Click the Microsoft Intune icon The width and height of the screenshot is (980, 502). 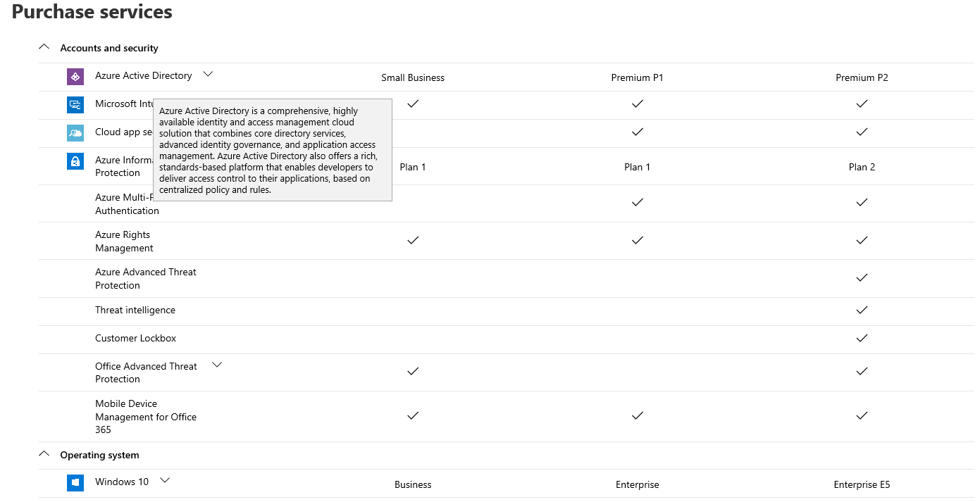[x=75, y=105]
